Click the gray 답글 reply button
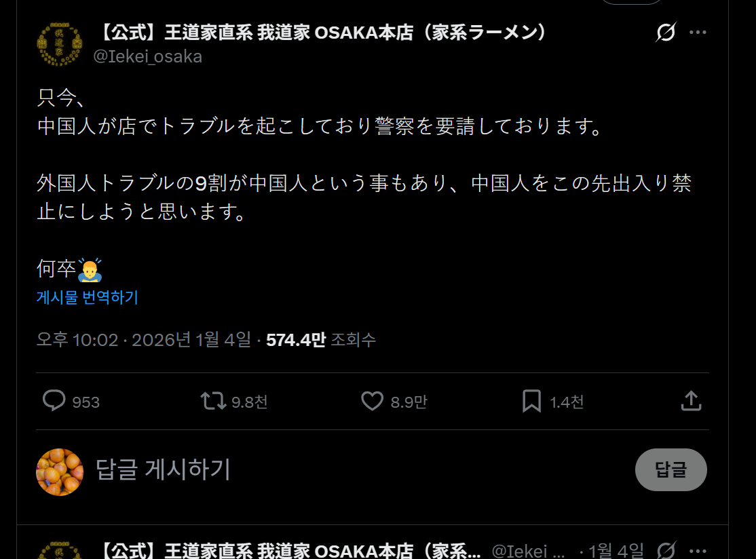The width and height of the screenshot is (756, 559). pyautogui.click(x=670, y=470)
